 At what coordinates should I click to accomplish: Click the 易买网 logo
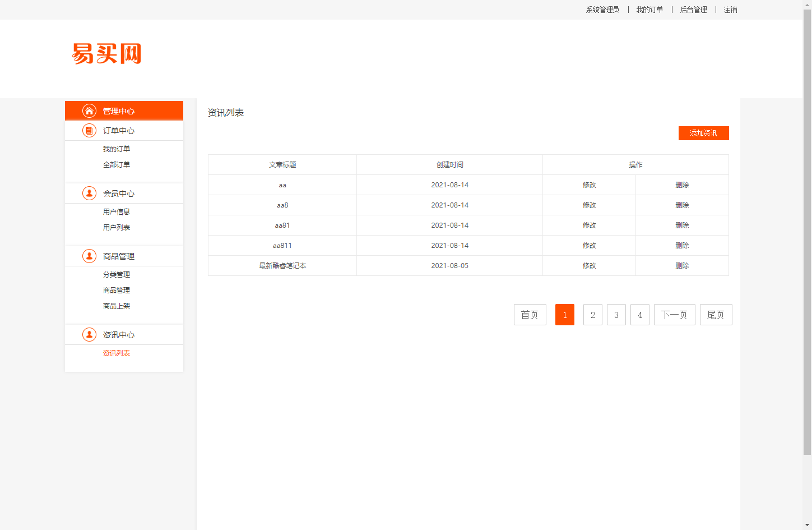point(106,54)
